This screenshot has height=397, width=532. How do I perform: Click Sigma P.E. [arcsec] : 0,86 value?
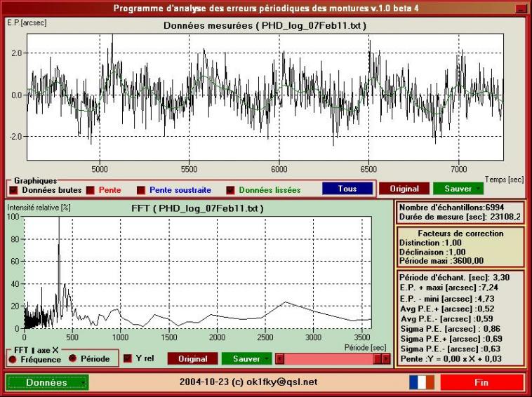(x=450, y=328)
